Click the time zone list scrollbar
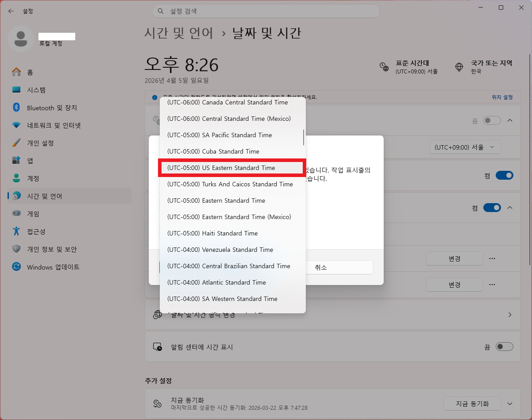The image size is (532, 420). [x=304, y=137]
